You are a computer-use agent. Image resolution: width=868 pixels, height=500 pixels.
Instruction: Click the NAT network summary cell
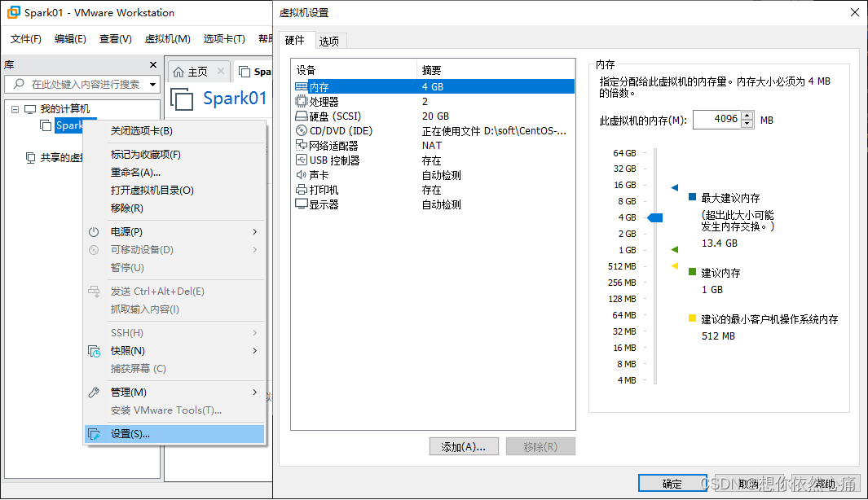click(x=432, y=146)
